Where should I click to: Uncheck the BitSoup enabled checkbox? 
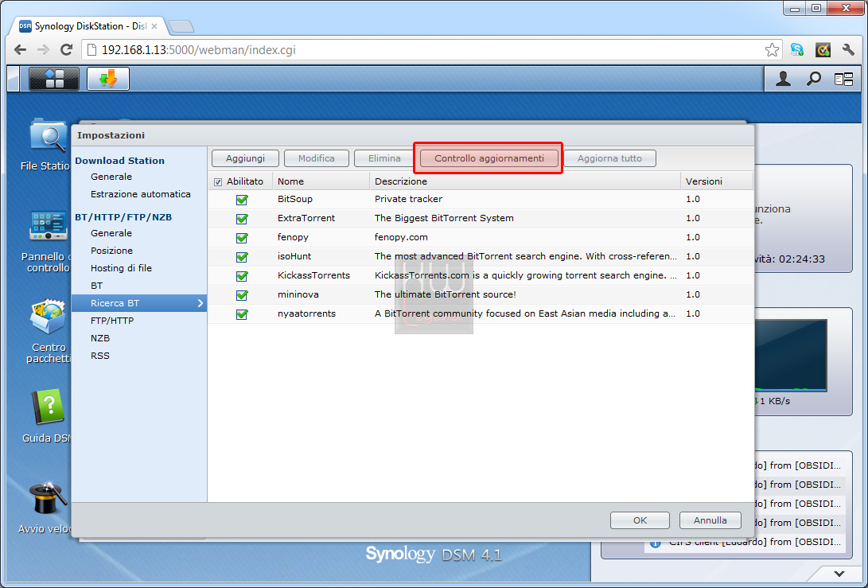coord(242,200)
